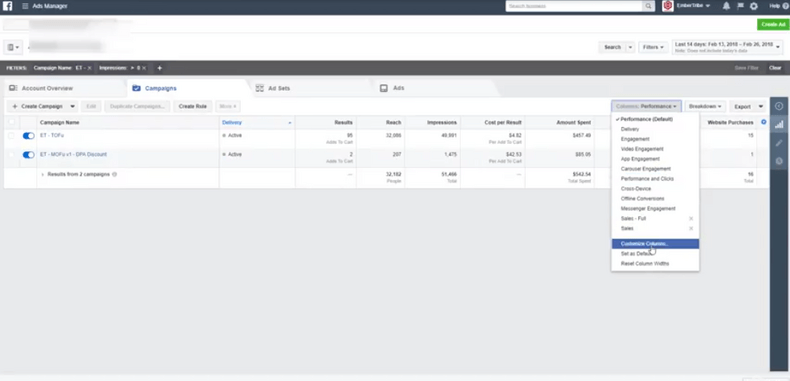The width and height of the screenshot is (790, 381).
Task: Open ET - MOFu v1 - DPA Discount link
Action: pyautogui.click(x=74, y=155)
